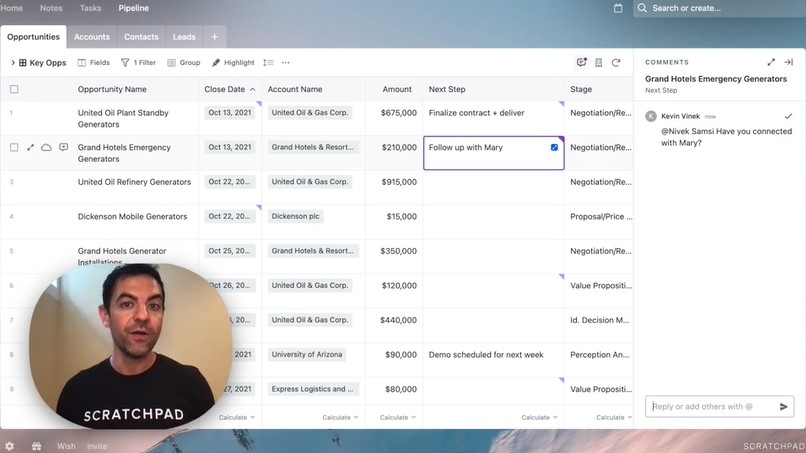Mark Kevin Vinek's comment as resolved
The height and width of the screenshot is (453, 806).
tap(788, 116)
